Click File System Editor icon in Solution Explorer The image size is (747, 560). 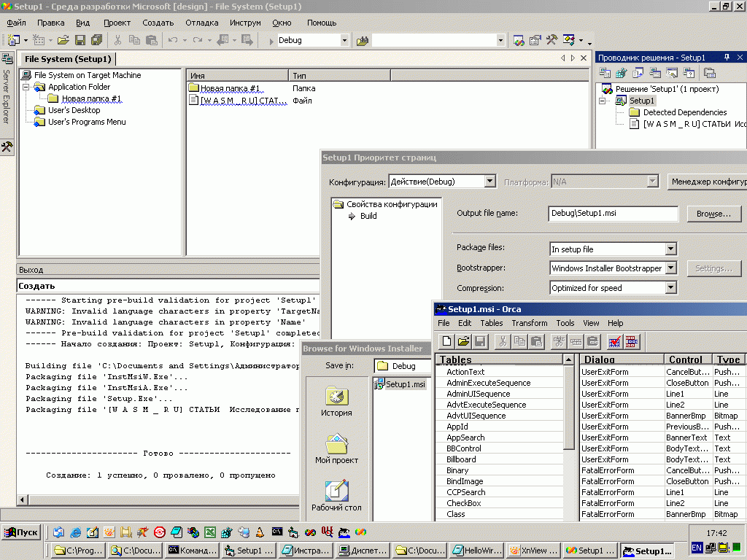[x=605, y=73]
